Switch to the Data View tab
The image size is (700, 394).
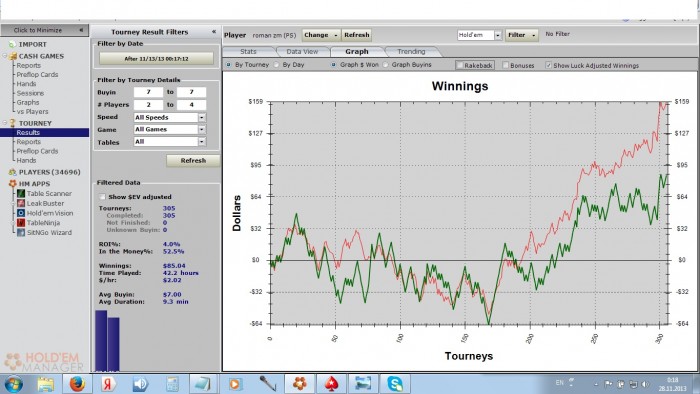(302, 52)
